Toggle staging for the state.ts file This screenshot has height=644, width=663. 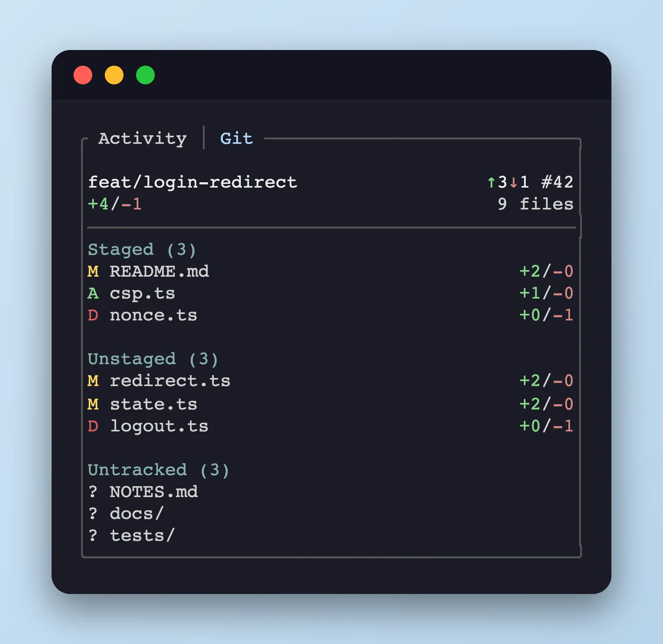click(x=153, y=404)
